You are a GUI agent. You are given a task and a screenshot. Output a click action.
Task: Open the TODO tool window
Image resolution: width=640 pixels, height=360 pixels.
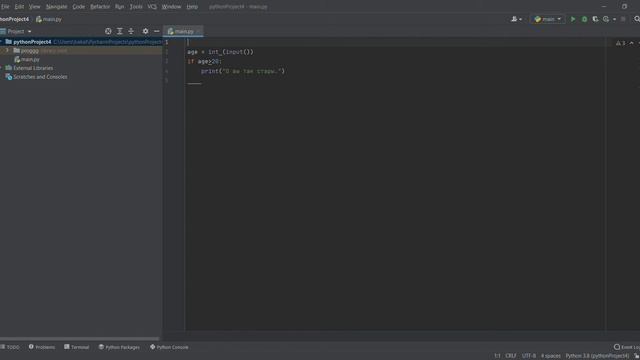pos(10,347)
